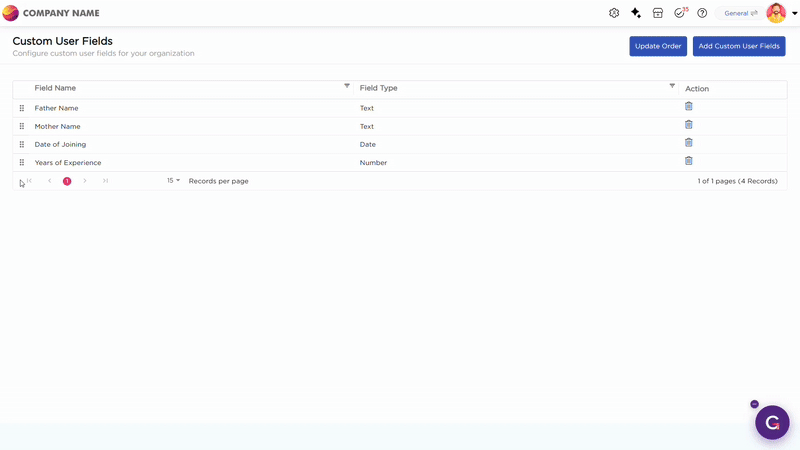Open the Field Name column filter
The image size is (800, 450).
[347, 86]
